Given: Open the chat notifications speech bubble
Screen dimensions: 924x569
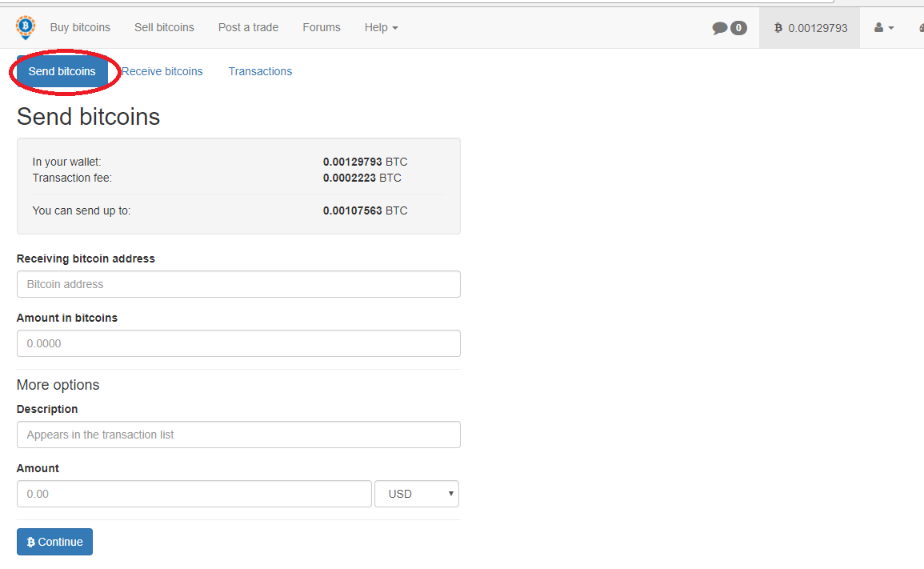Looking at the screenshot, I should click(x=720, y=28).
